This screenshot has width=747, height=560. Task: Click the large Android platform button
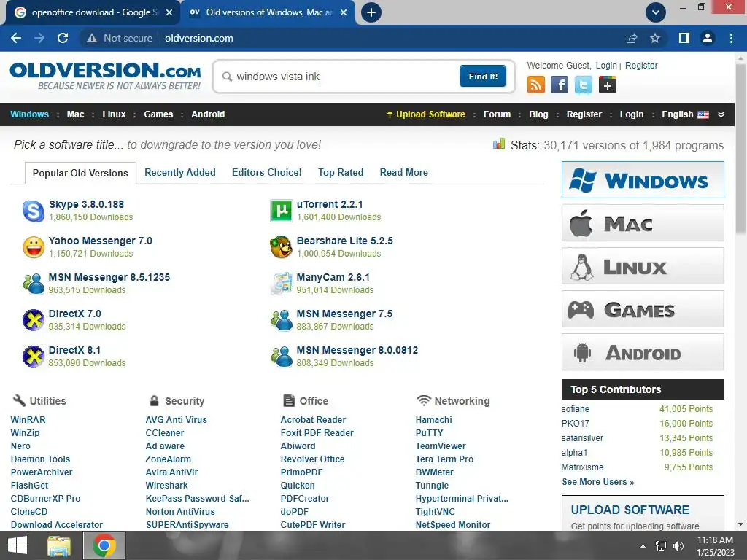643,352
